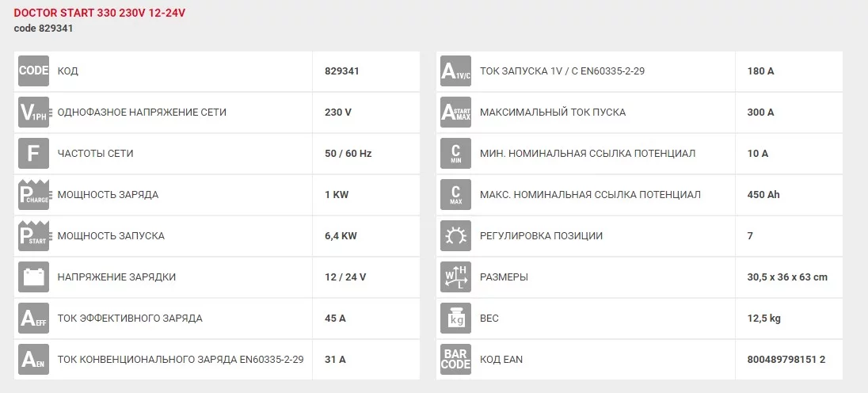
Task: Click the BAR CODE icon
Action: tap(455, 359)
